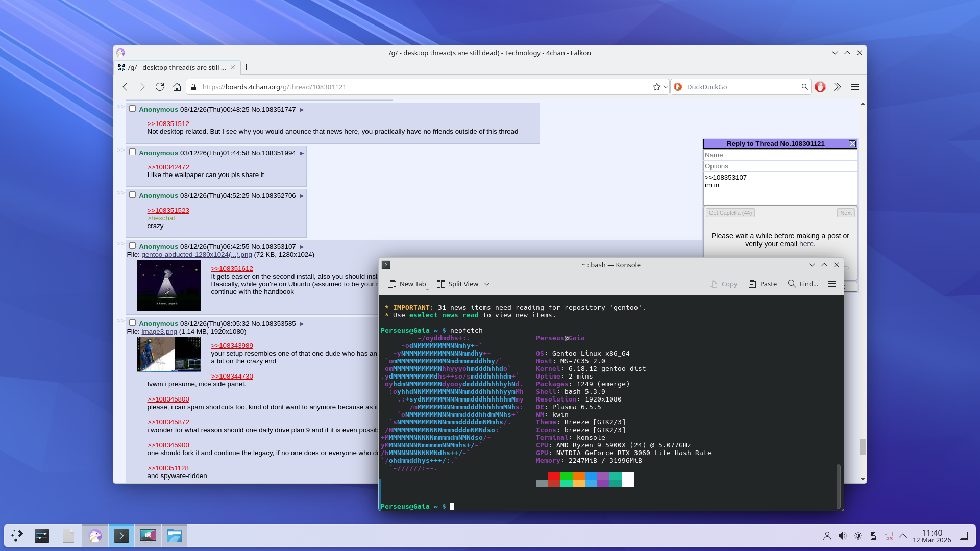Reload the page in Falkon
The height and width of the screenshot is (551, 980).
[160, 87]
